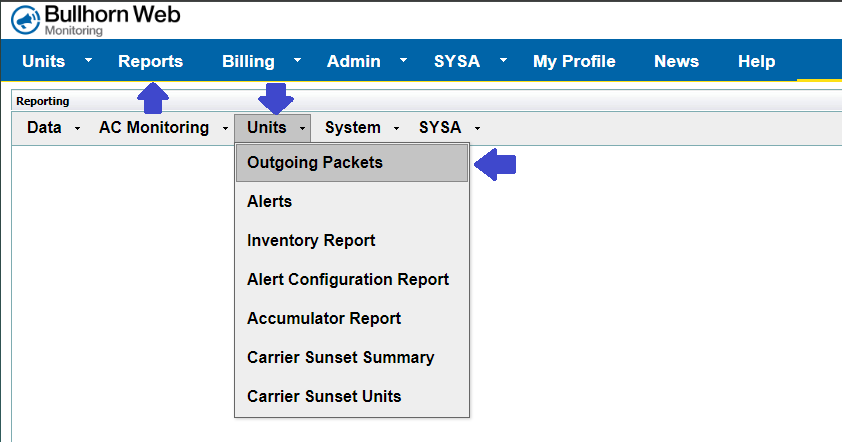
Task: Click the arrow beside reporting Units
Action: click(302, 128)
